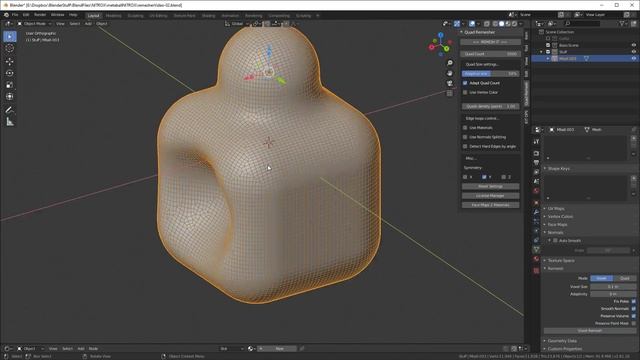This screenshot has width=640, height=360.
Task: Open the Material properties tab
Action: tap(536, 259)
